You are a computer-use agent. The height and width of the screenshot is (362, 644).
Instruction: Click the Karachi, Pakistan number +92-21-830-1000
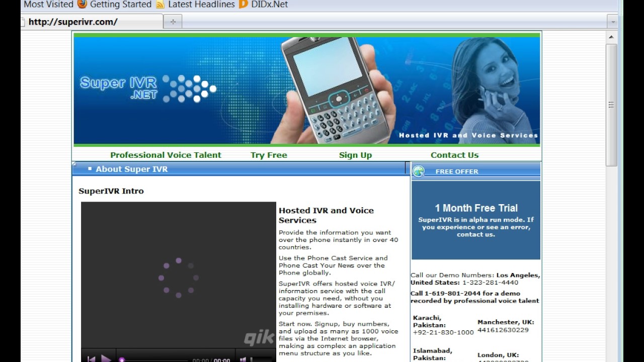click(x=443, y=332)
